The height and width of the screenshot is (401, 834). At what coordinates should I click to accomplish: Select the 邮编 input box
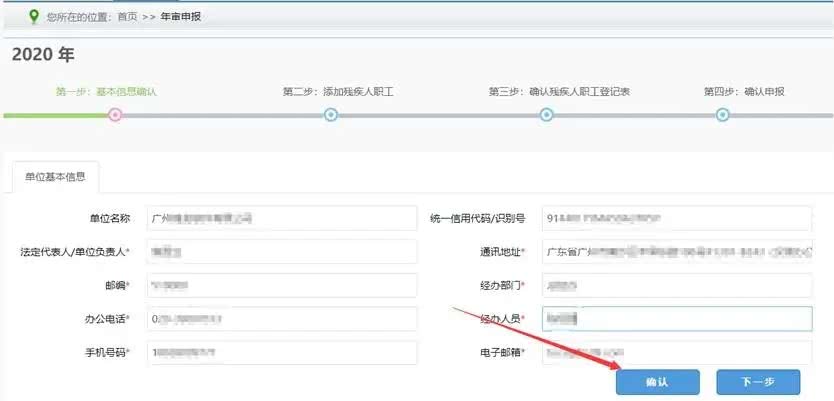[x=281, y=285]
